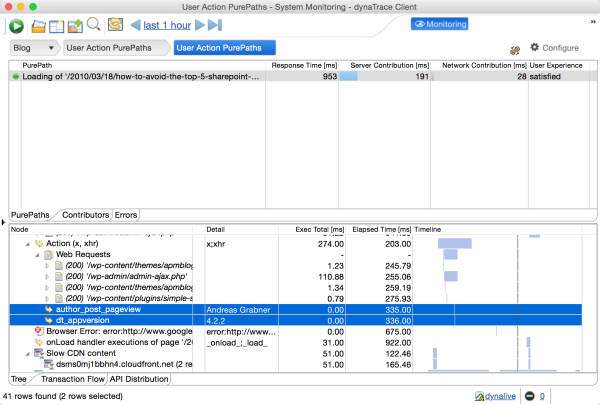
Task: Expand toolbar overflow chevron
Action: 593,22
